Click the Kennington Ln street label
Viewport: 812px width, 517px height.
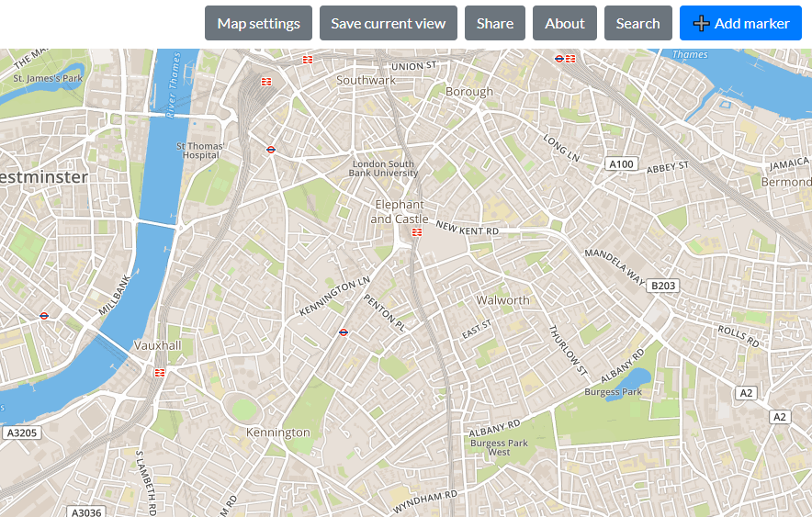[x=335, y=296]
